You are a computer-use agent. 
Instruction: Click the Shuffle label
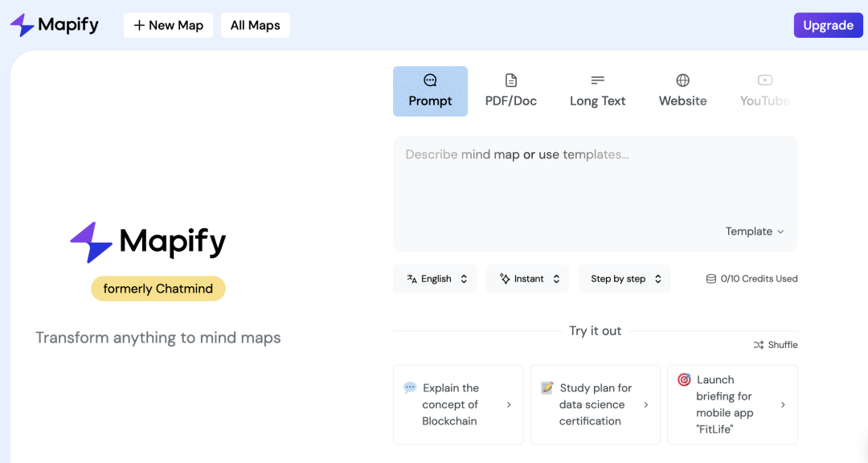[x=783, y=345]
